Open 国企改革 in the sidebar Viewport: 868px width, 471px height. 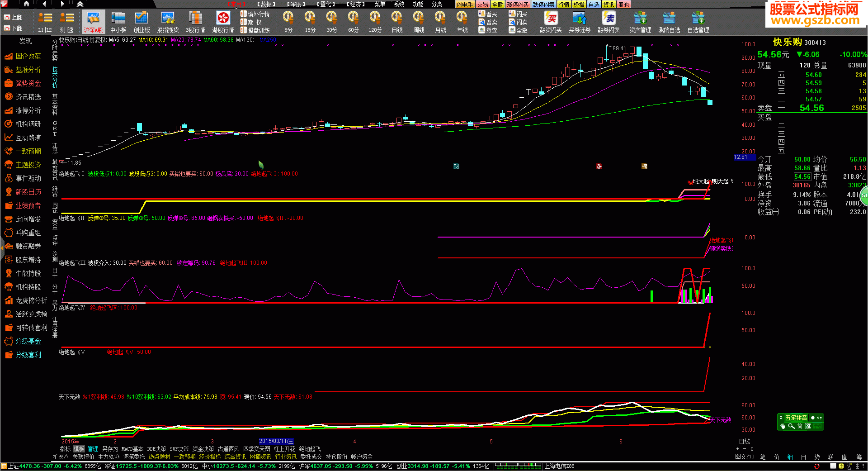(23, 56)
